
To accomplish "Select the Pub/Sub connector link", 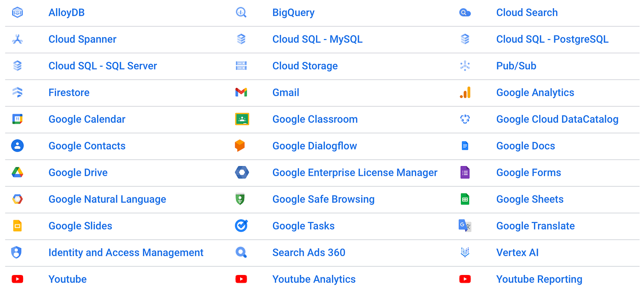I will (516, 66).
